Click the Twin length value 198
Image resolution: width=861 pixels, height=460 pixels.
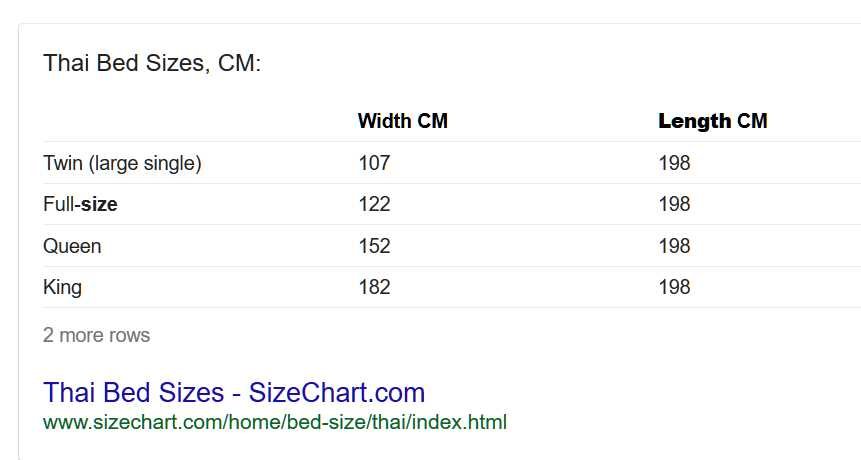pyautogui.click(x=674, y=163)
